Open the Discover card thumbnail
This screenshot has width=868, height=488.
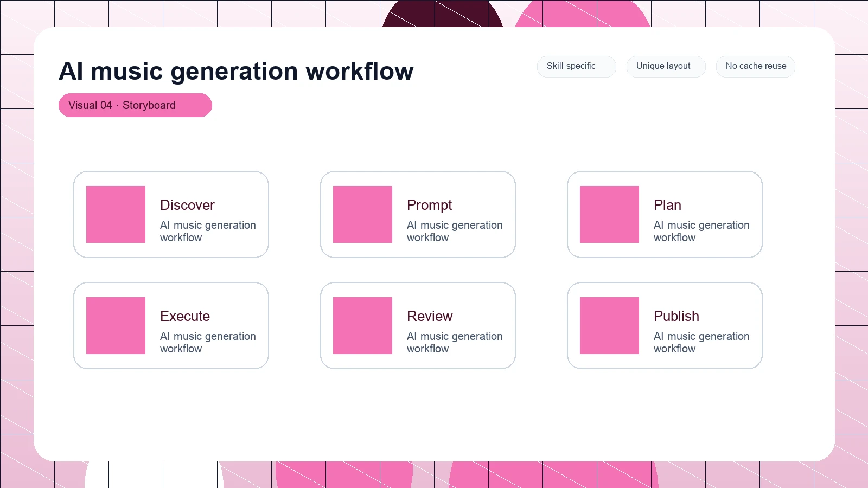116,214
